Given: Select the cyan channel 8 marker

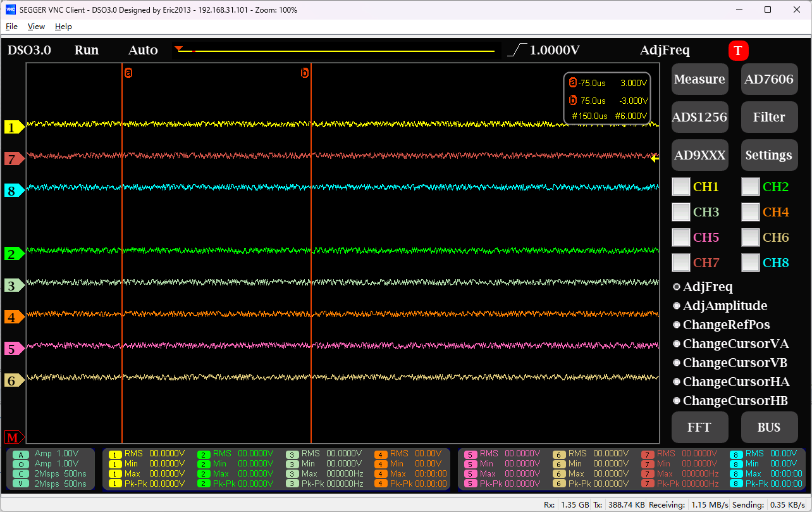Looking at the screenshot, I should point(13,190).
